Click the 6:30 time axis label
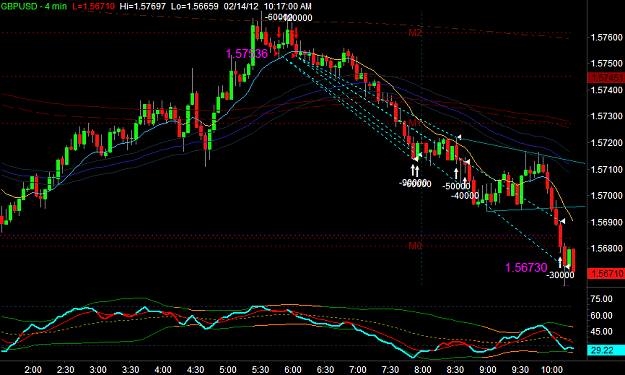The height and width of the screenshot is (375, 625). click(325, 370)
